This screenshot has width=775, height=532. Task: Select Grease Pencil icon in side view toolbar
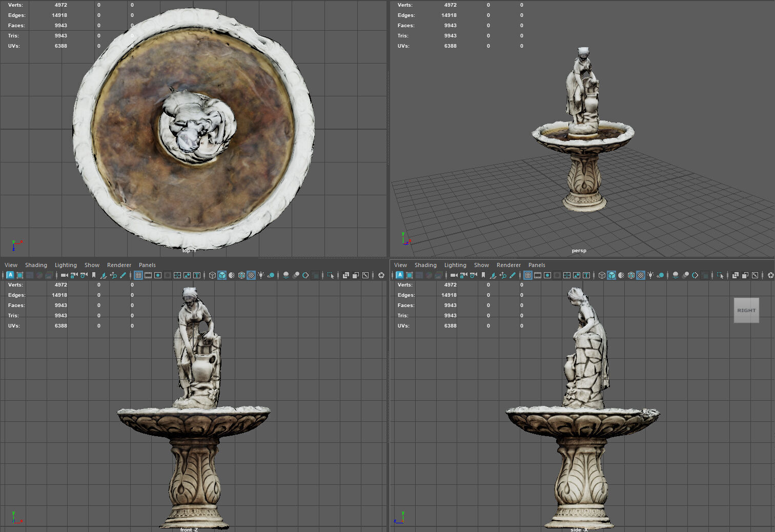(x=513, y=275)
